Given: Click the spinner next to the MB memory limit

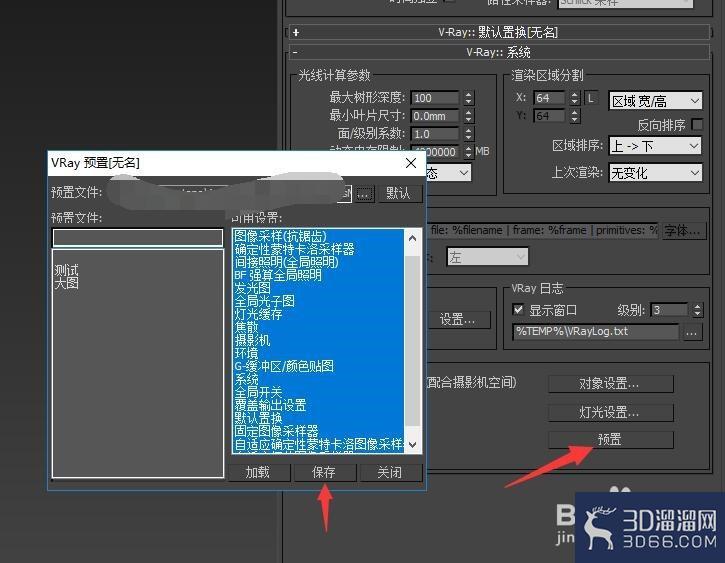Looking at the screenshot, I should coord(469,152).
